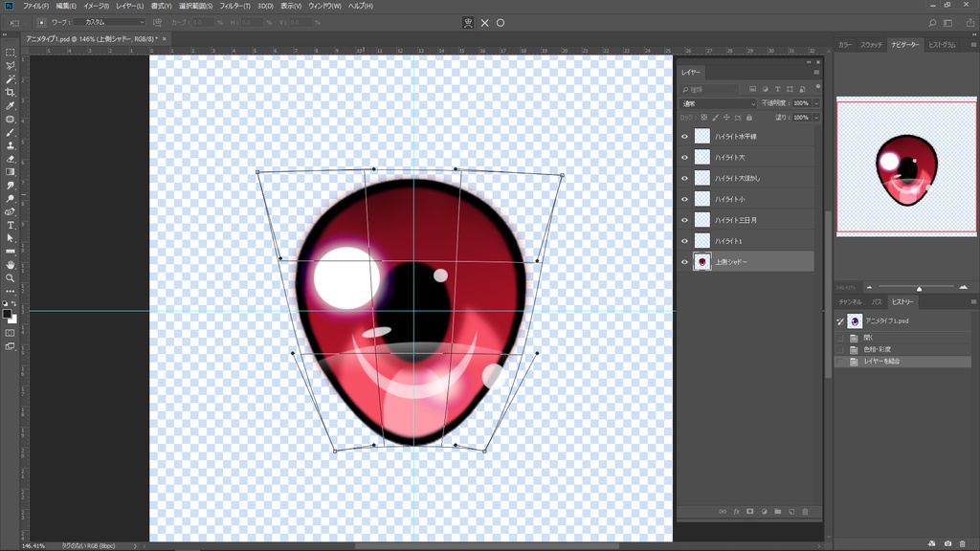Select the 色相・彩度 history state
980x551 pixels.
point(876,349)
